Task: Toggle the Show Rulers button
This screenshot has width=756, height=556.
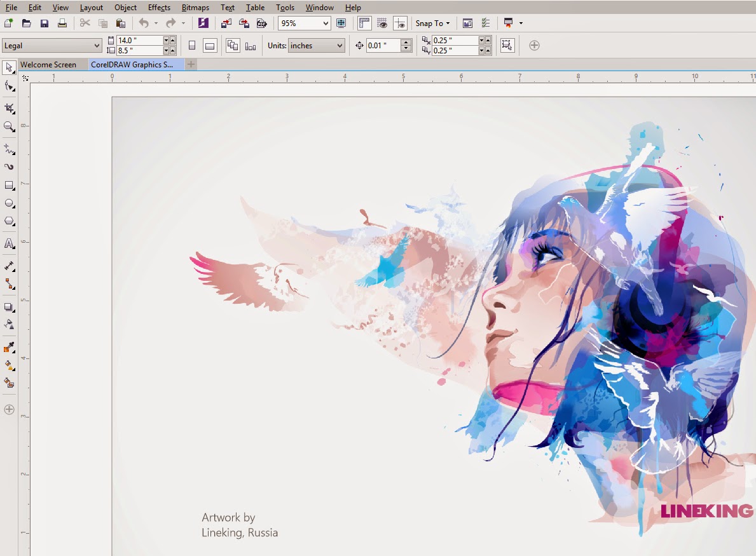Action: [x=364, y=23]
